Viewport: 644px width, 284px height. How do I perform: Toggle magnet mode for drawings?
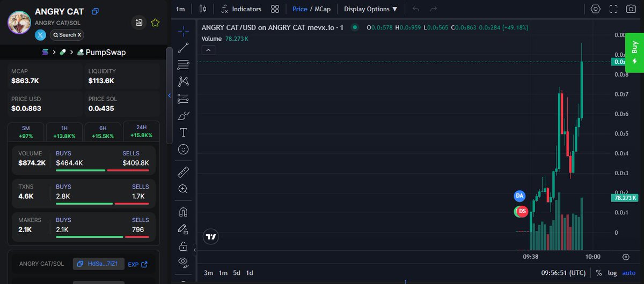[184, 212]
